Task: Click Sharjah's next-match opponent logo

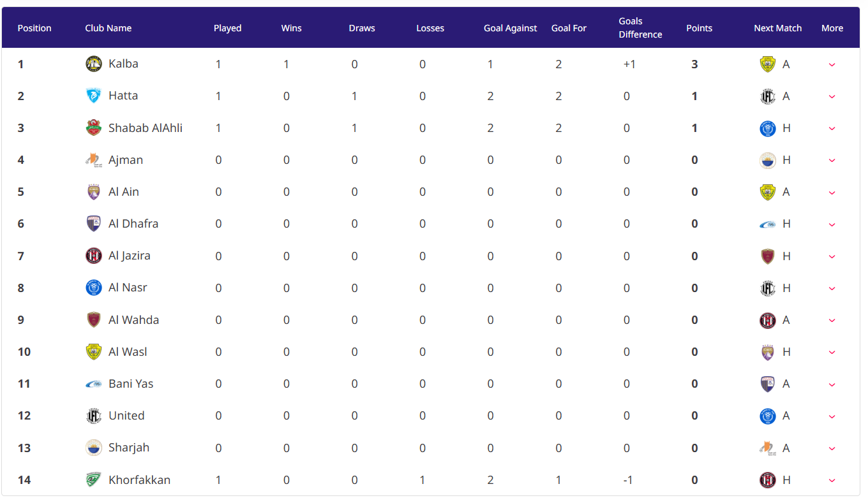Action: [768, 448]
